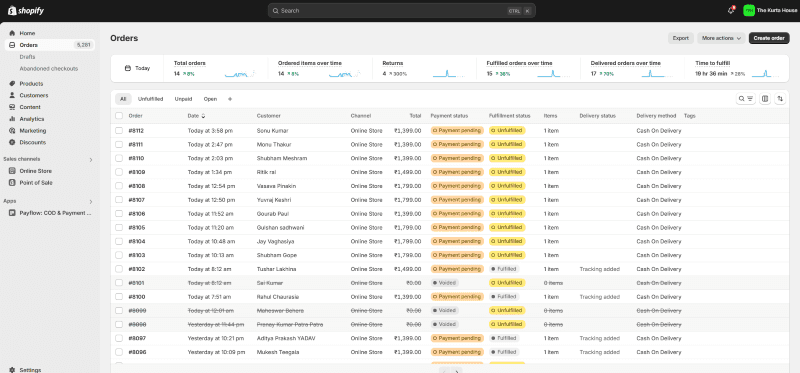Open the notifications bell
The width and height of the screenshot is (800, 373).
[731, 10]
